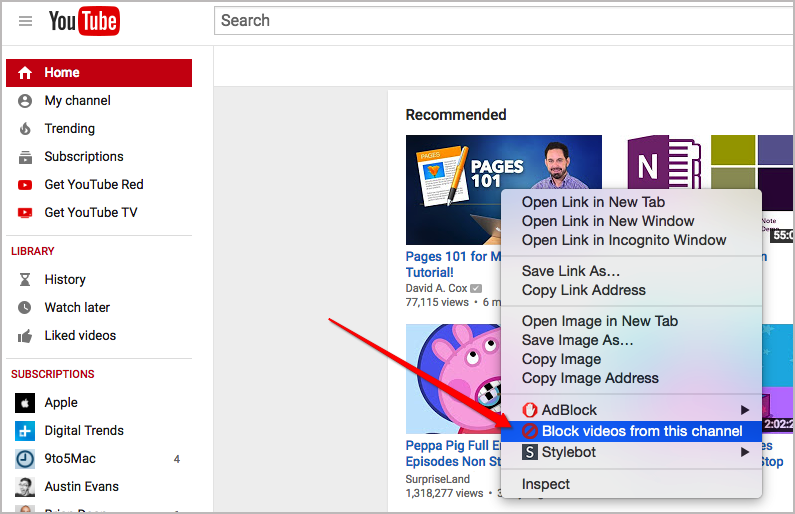This screenshot has height=514, width=795.
Task: Click the My channel profile icon
Action: (25, 101)
